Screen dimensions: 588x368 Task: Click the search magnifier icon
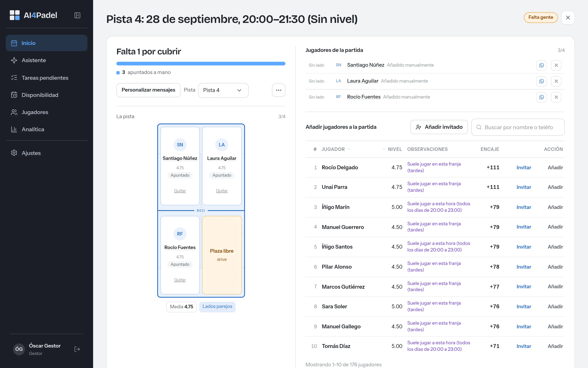[479, 127]
